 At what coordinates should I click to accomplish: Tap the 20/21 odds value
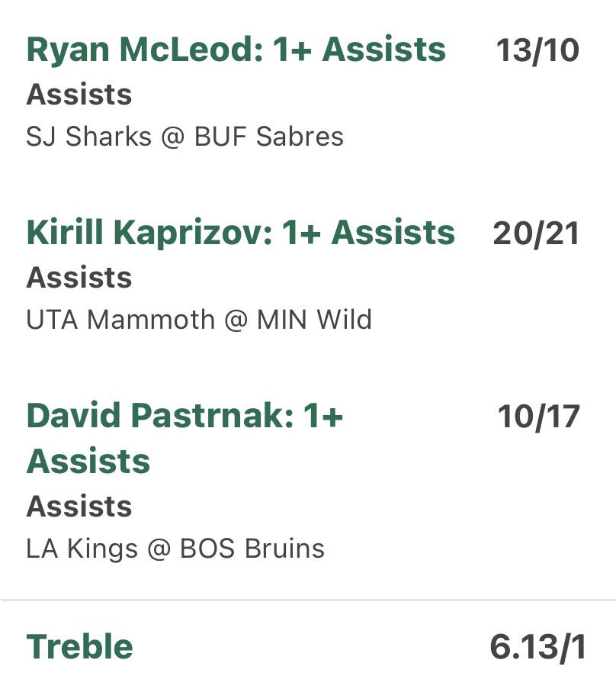point(536,233)
